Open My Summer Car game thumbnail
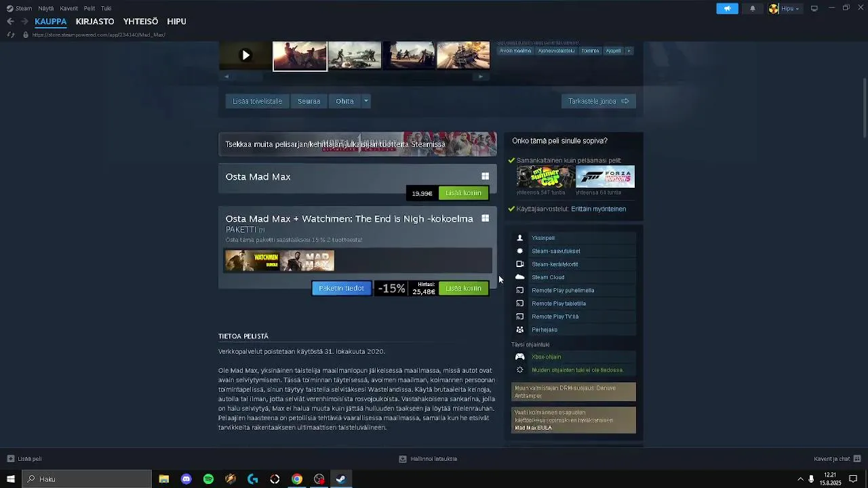 tap(545, 177)
